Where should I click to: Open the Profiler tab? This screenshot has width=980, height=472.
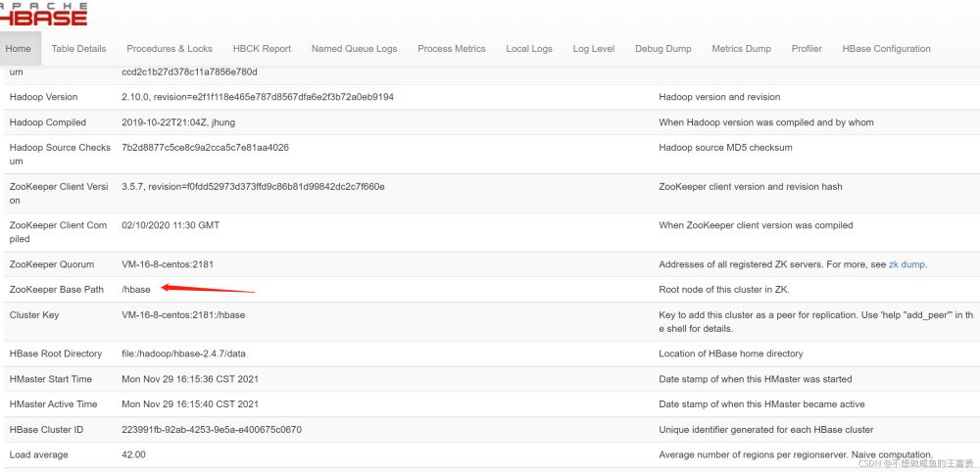pyautogui.click(x=807, y=49)
